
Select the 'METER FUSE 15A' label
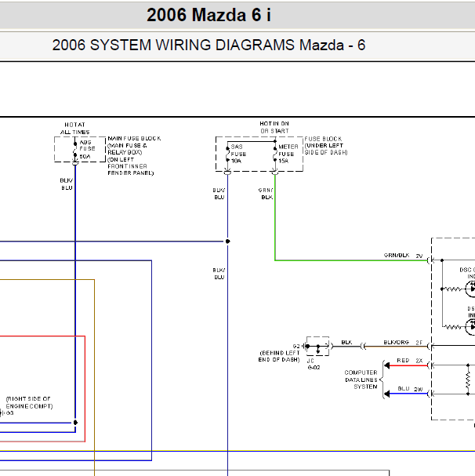288,154
